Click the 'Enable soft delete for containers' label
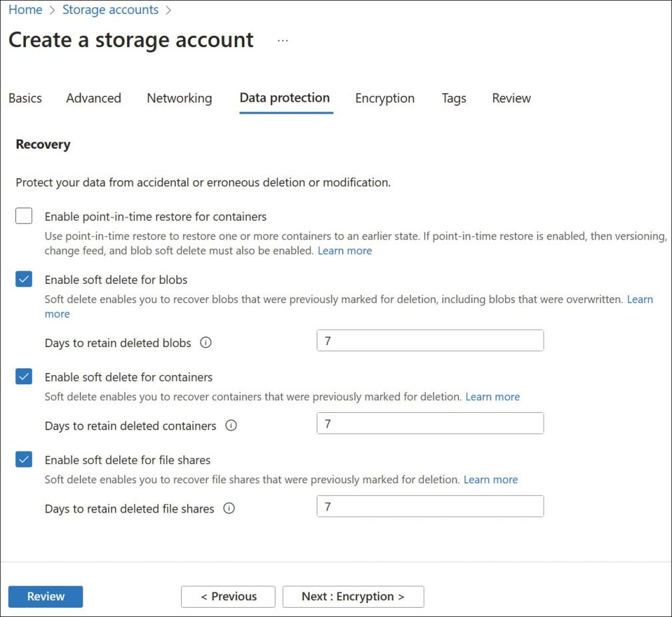The height and width of the screenshot is (617, 672). point(128,377)
